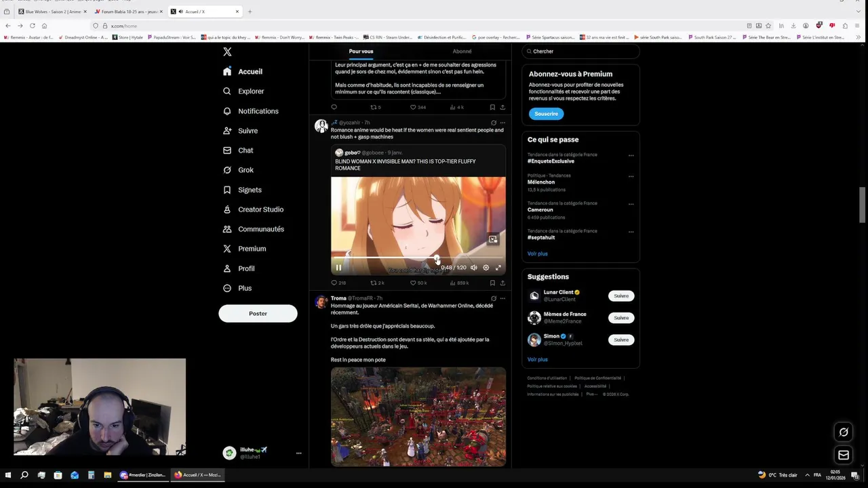Image resolution: width=868 pixels, height=488 pixels.
Task: Bookmark this page with star icon
Action: pos(768,26)
